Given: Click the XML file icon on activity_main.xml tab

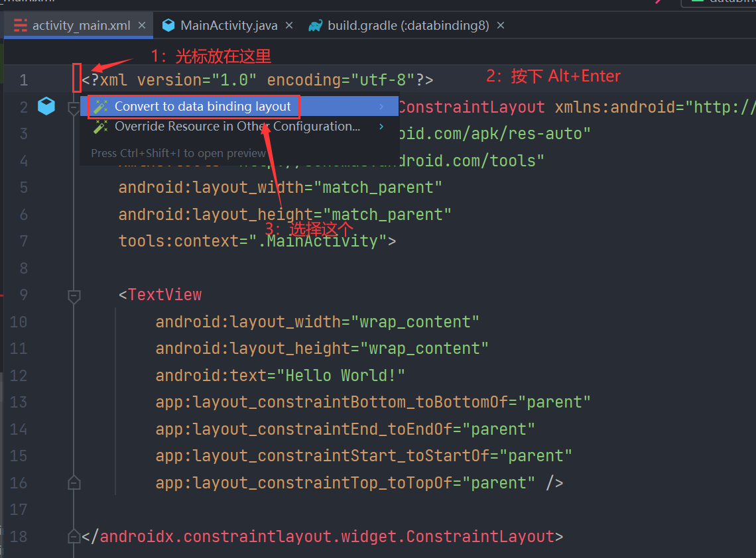Looking at the screenshot, I should click(x=20, y=25).
